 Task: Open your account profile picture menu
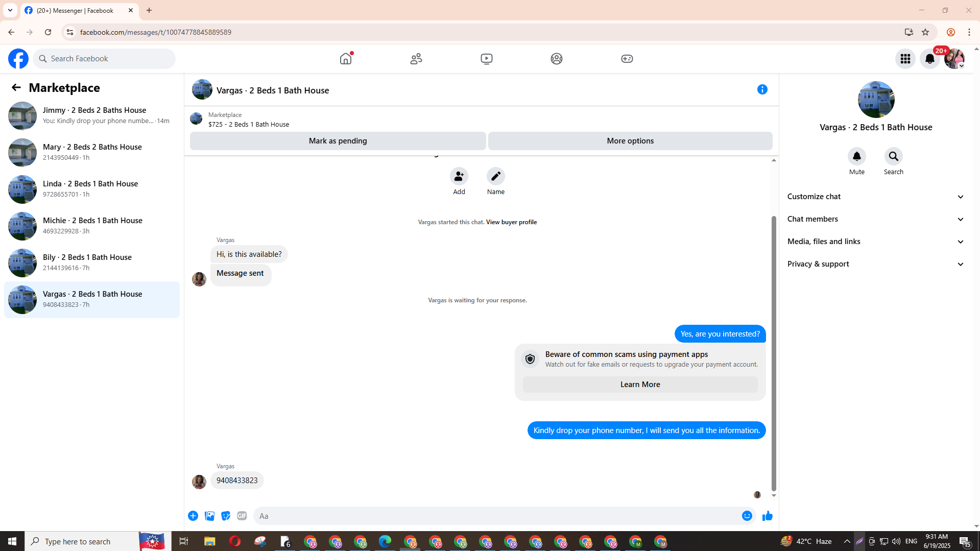[x=954, y=59]
